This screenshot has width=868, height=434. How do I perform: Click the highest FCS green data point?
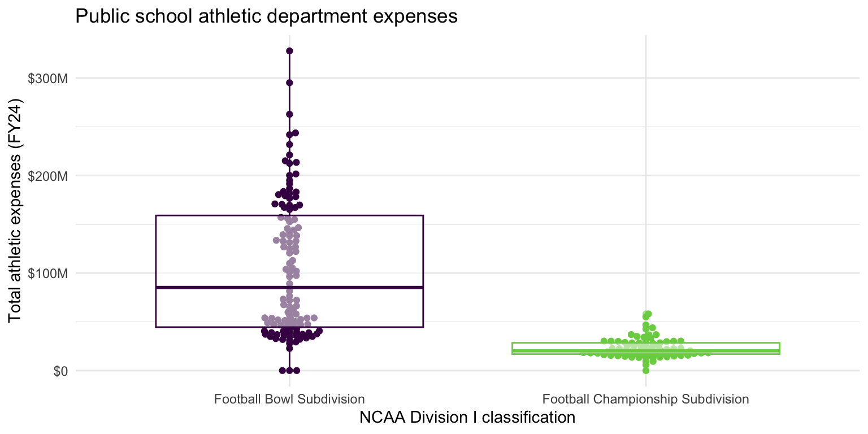[x=648, y=314]
